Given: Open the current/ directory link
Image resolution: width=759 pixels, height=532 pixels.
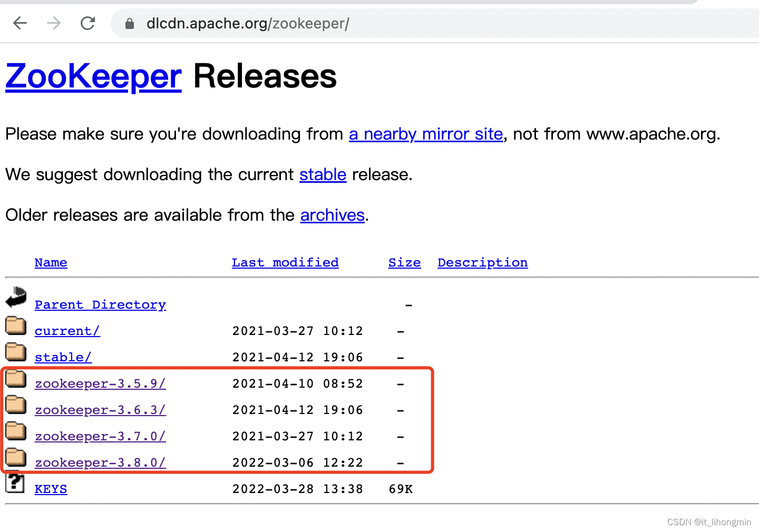Looking at the screenshot, I should (67, 331).
